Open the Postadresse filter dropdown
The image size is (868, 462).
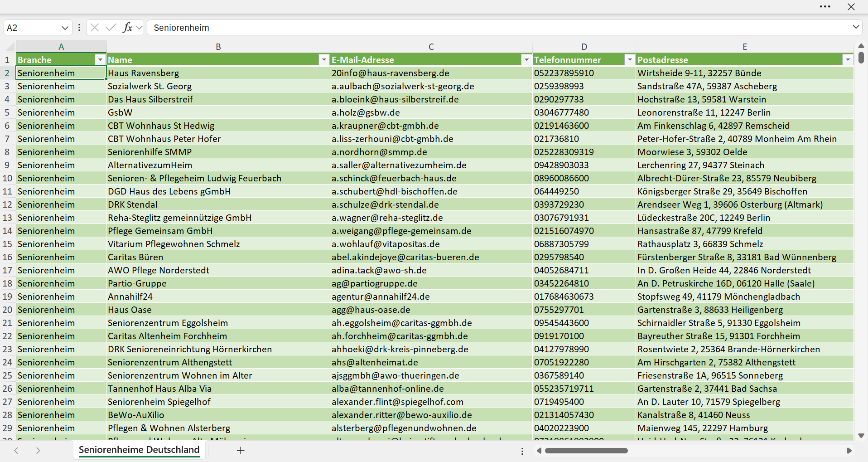[x=848, y=60]
